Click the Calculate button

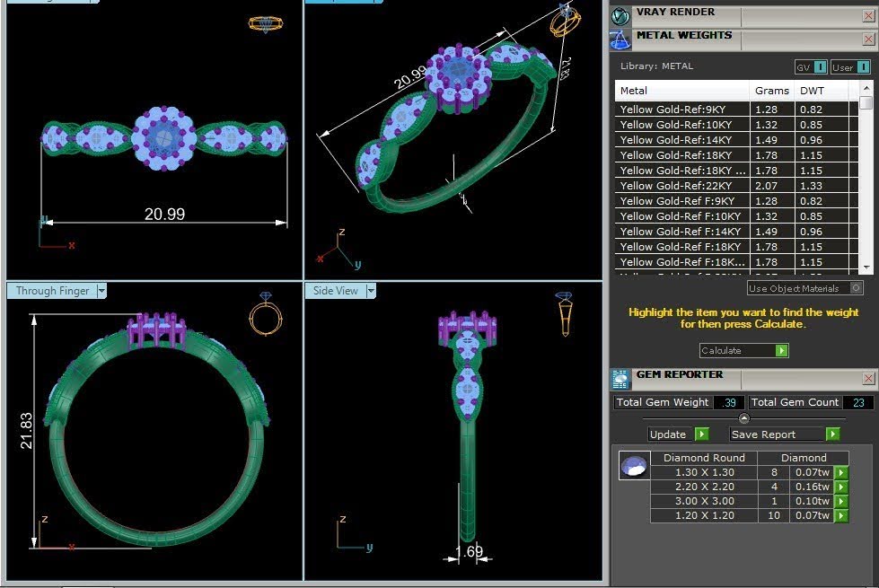point(744,350)
